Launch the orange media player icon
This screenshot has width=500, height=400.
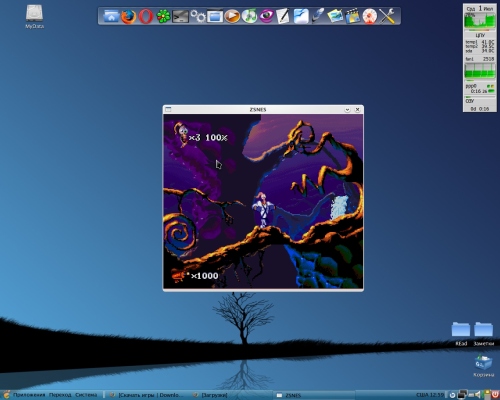pos(232,16)
